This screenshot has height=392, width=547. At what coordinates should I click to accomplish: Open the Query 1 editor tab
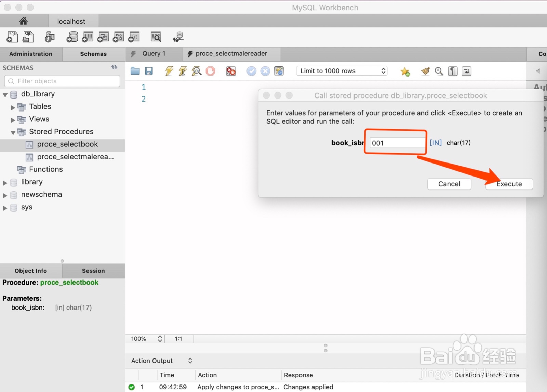click(154, 54)
